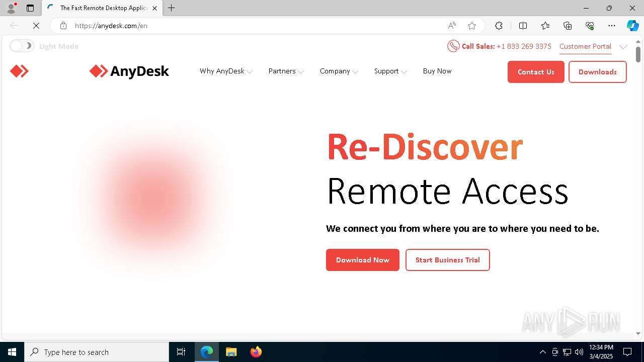This screenshot has width=644, height=362.
Task: Expand the Partners menu
Action: (x=286, y=71)
